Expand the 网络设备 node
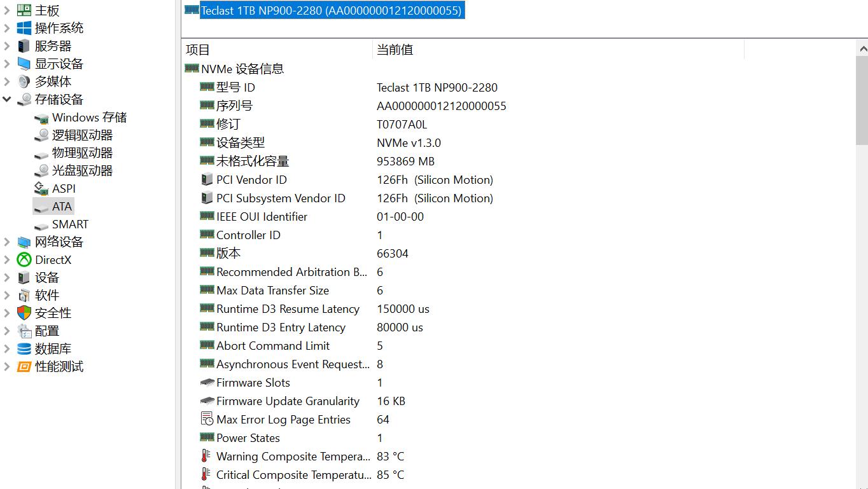This screenshot has width=868, height=489. click(x=6, y=242)
